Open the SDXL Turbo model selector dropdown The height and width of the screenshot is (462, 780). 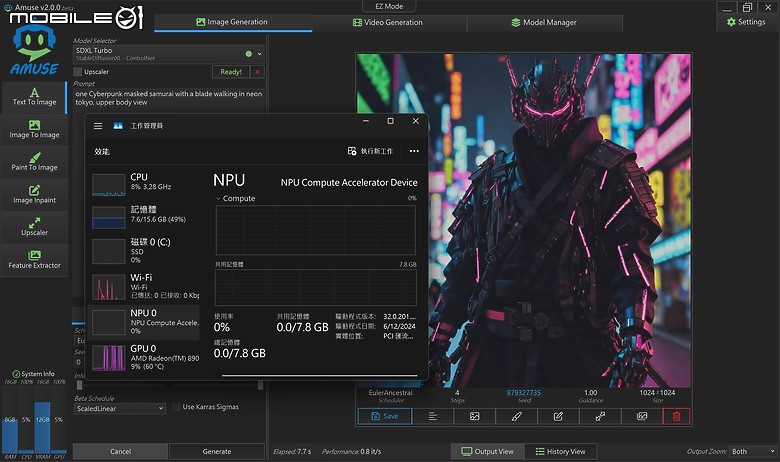169,54
